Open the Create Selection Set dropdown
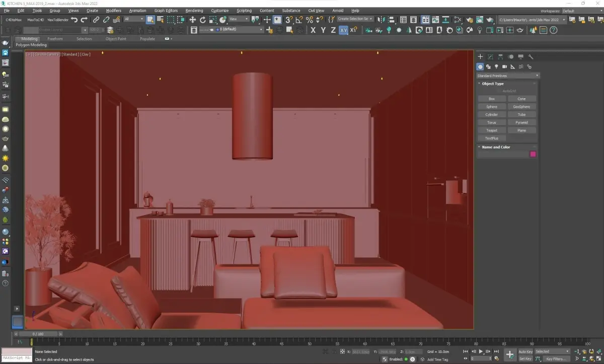The height and width of the screenshot is (364, 604). [355, 19]
